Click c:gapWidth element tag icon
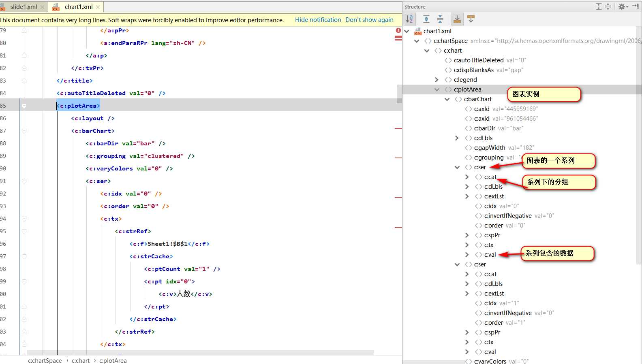The image size is (642, 364). point(468,148)
